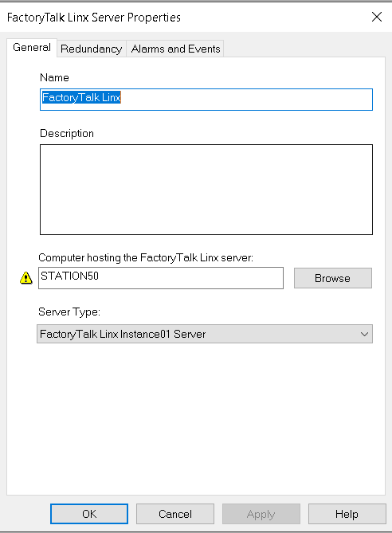Click the STATION50 host computer field
The image size is (392, 533).
[161, 278]
